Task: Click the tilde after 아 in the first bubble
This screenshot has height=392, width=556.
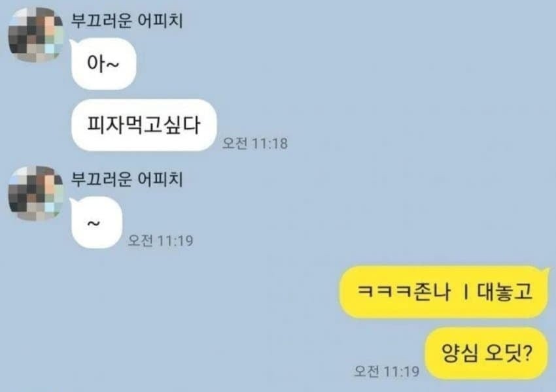Action: [112, 65]
